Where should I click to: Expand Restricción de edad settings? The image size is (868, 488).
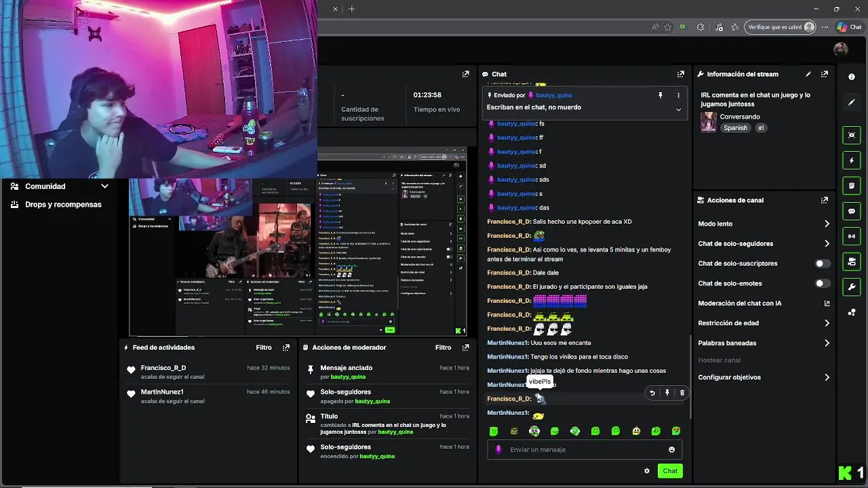click(827, 323)
